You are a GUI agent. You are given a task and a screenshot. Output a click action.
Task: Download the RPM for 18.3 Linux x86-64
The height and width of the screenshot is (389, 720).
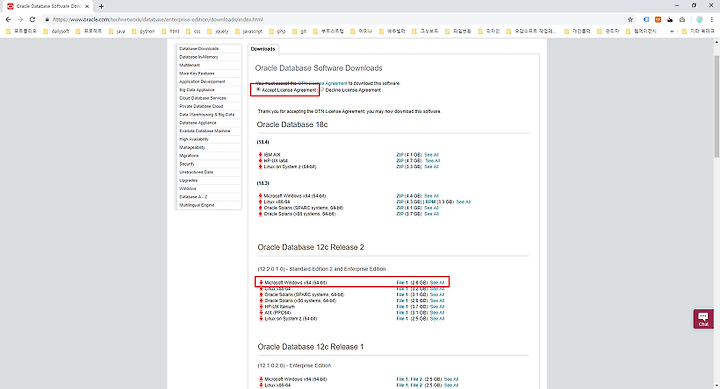(430, 202)
